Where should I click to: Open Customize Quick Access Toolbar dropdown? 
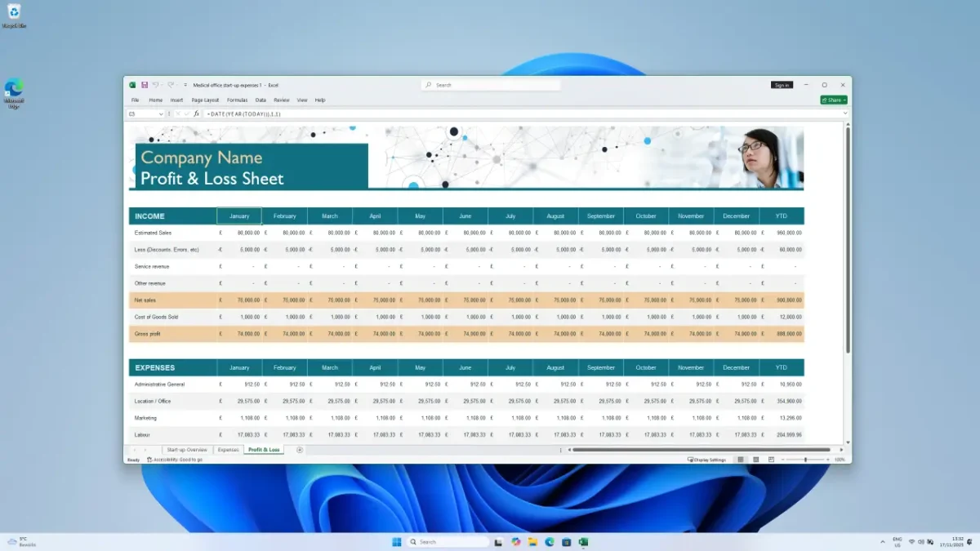click(185, 85)
